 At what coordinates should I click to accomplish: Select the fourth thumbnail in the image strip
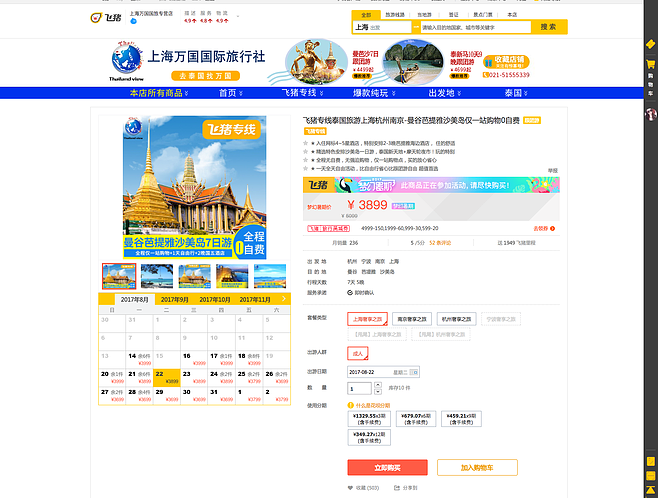click(x=232, y=276)
